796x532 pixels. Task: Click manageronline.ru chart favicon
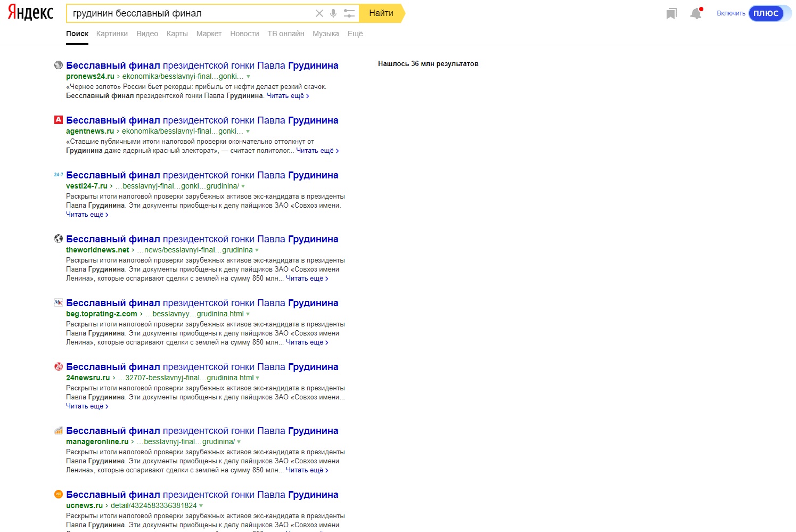[59, 430]
